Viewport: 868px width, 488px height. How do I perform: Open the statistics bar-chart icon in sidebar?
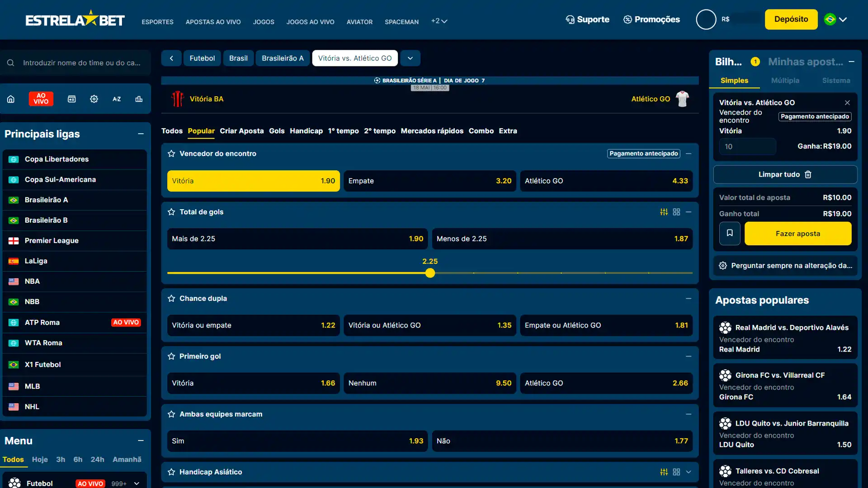(x=139, y=99)
